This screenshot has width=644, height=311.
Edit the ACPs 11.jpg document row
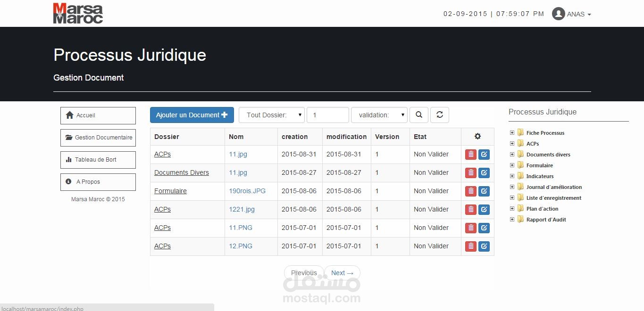point(484,155)
